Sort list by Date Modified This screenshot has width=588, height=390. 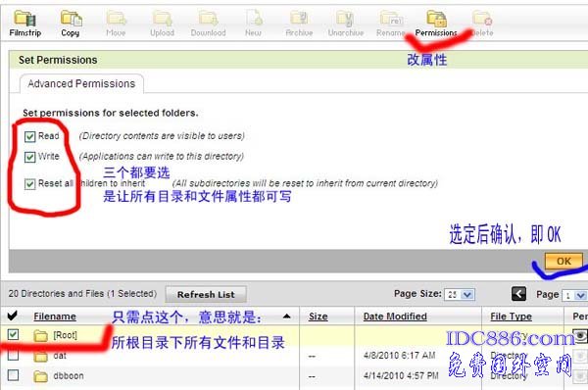395,317
